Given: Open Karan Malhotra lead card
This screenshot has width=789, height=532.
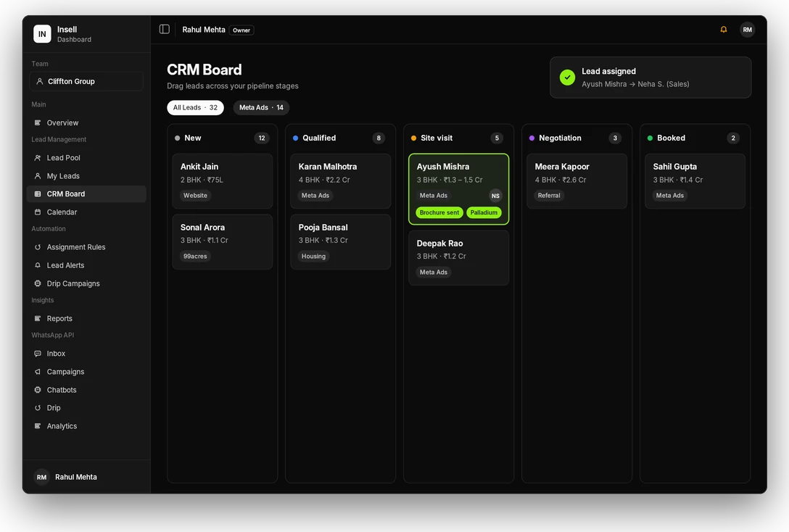Looking at the screenshot, I should 341,181.
